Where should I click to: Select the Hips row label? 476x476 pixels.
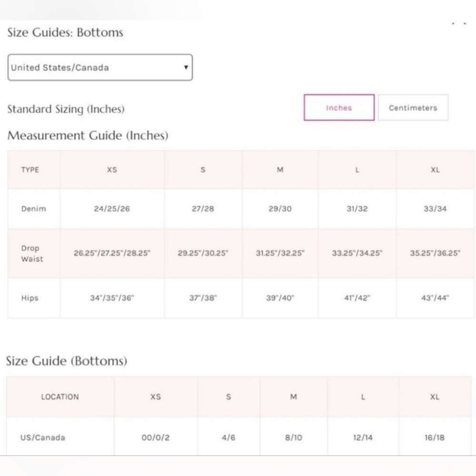click(x=30, y=298)
